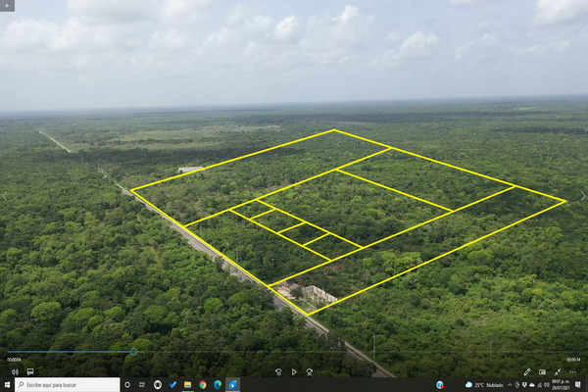Open the volume control in the player
Screen dimensions: 588x392
click(x=14, y=371)
